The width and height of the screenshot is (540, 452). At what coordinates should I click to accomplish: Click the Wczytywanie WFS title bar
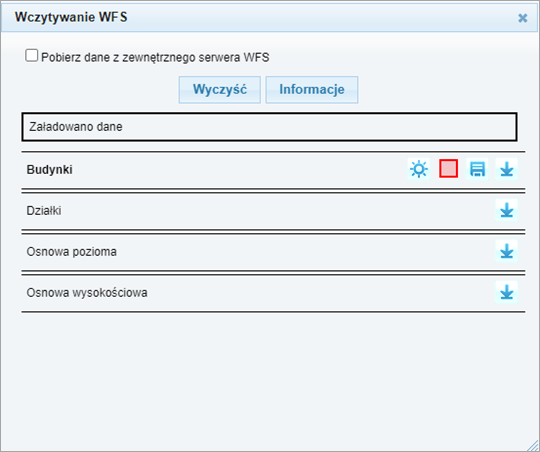point(269,17)
